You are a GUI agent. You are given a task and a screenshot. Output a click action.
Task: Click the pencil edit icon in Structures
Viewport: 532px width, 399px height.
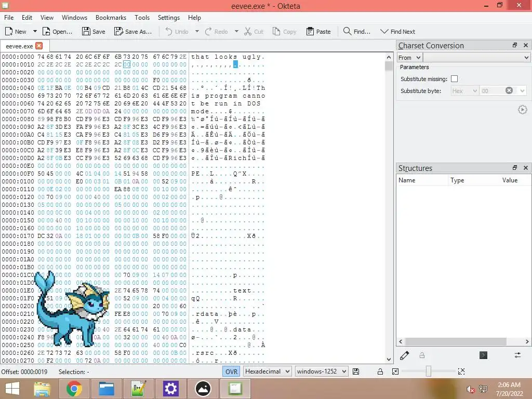click(404, 355)
